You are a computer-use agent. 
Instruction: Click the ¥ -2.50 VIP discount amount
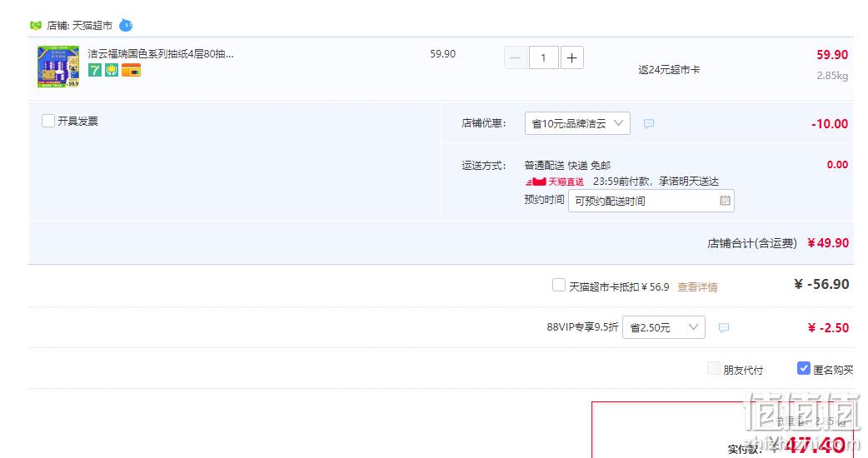click(828, 328)
